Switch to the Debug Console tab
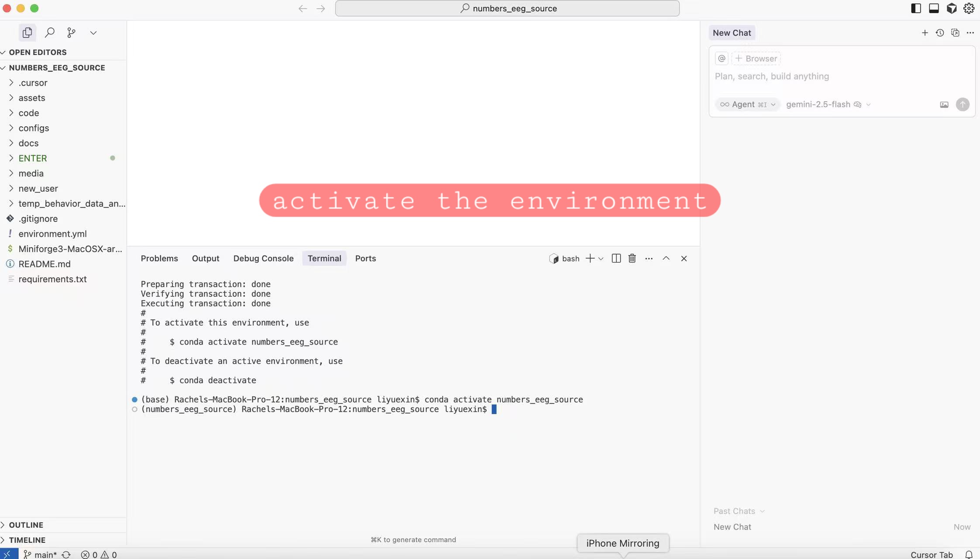The width and height of the screenshot is (980, 559). click(x=263, y=258)
